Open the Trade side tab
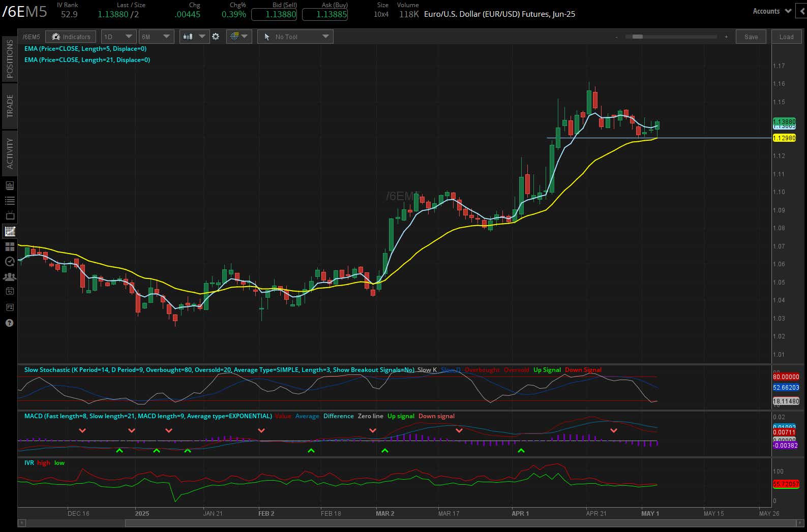This screenshot has width=807, height=532. (x=10, y=106)
